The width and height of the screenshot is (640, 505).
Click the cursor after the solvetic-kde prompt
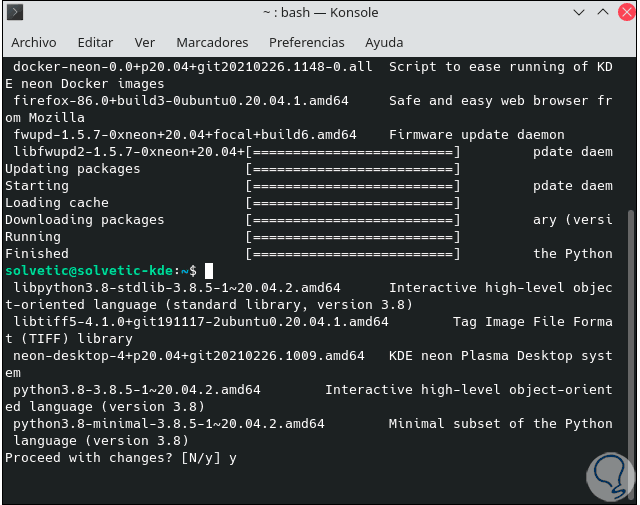click(x=209, y=271)
